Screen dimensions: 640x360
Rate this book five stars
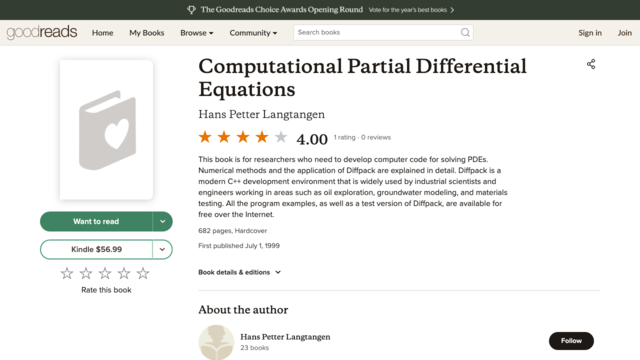click(143, 273)
